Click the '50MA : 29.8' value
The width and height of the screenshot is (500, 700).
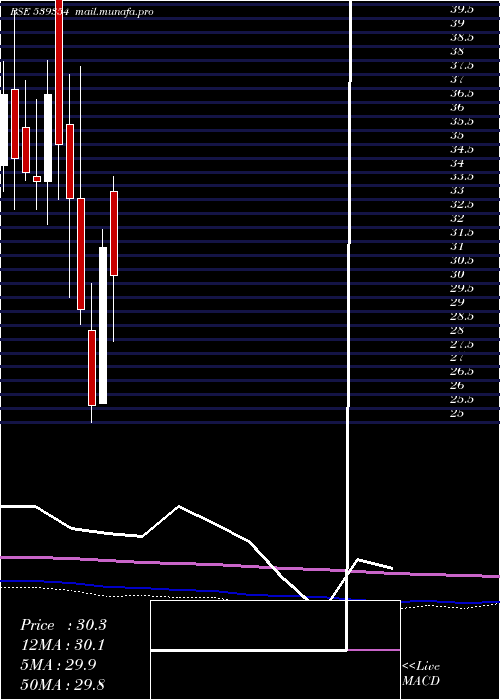tap(63, 684)
